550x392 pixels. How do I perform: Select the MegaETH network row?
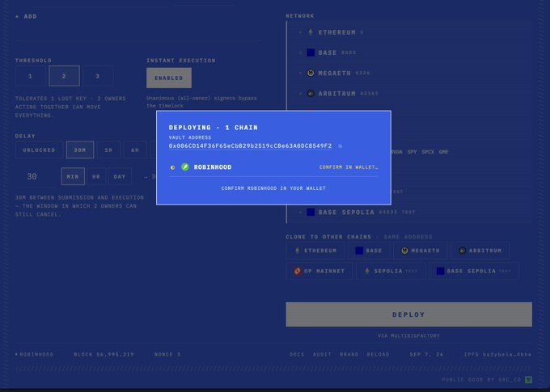[410, 73]
